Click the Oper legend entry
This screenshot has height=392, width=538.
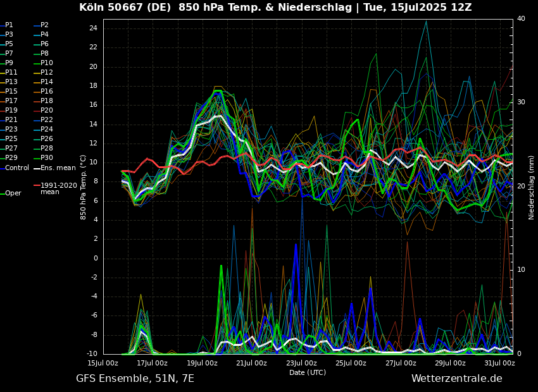pyautogui.click(x=13, y=193)
